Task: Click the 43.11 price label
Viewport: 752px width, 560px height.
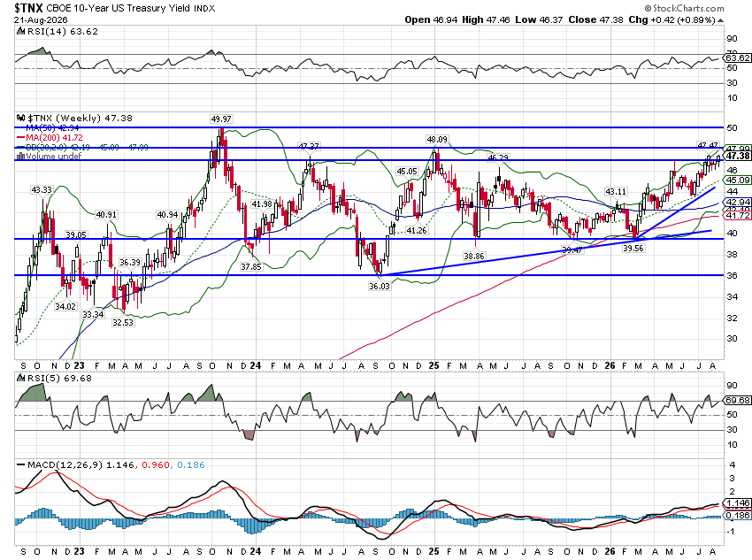Action: tap(616, 192)
